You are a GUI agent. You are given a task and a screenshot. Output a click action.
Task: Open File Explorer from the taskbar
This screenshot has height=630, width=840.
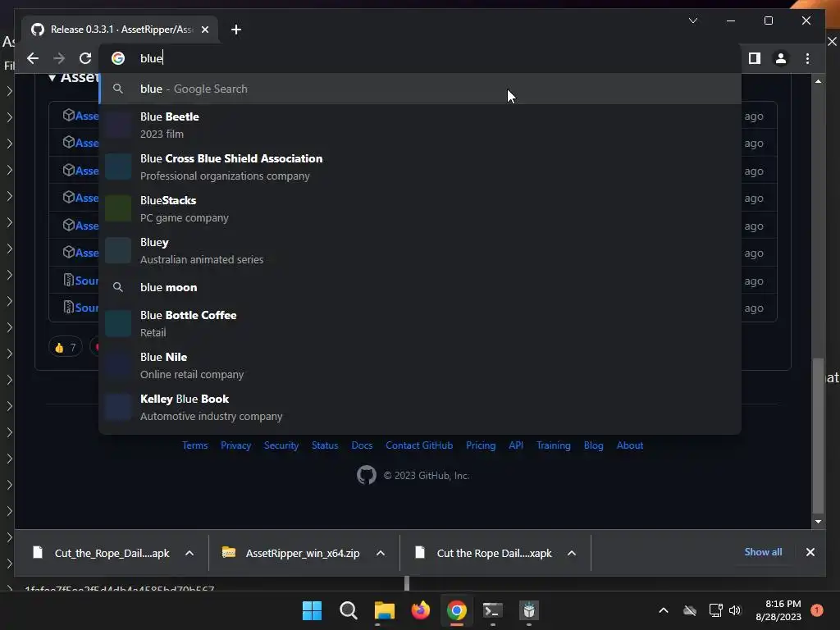(384, 610)
